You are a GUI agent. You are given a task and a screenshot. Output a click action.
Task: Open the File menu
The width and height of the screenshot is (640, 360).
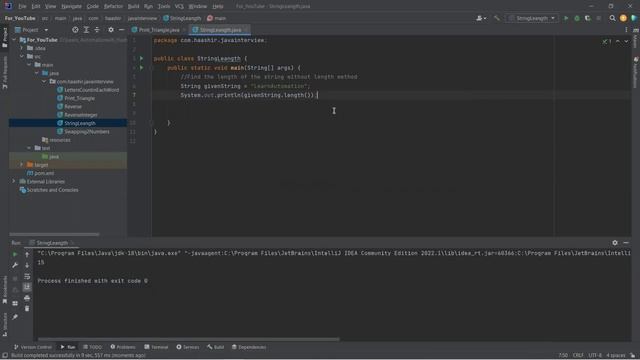pos(22,6)
